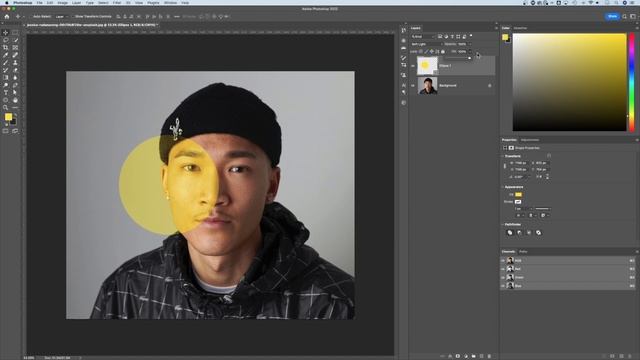Switch to the Adjustments tab
Screen dimensions: 640x360
click(530, 140)
